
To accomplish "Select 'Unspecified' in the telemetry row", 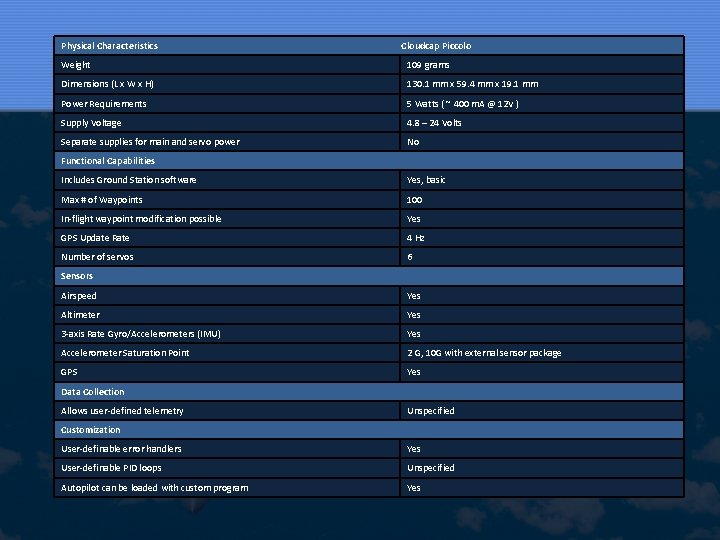I will pyautogui.click(x=431, y=411).
